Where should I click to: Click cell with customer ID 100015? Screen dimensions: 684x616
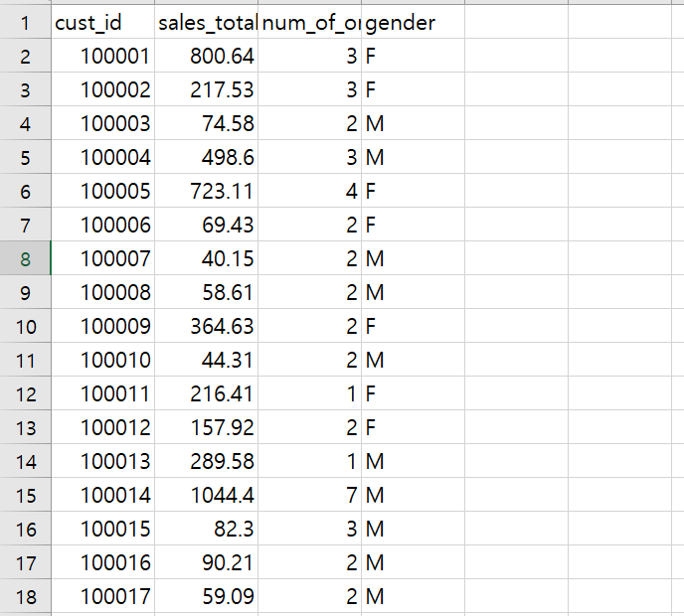103,529
